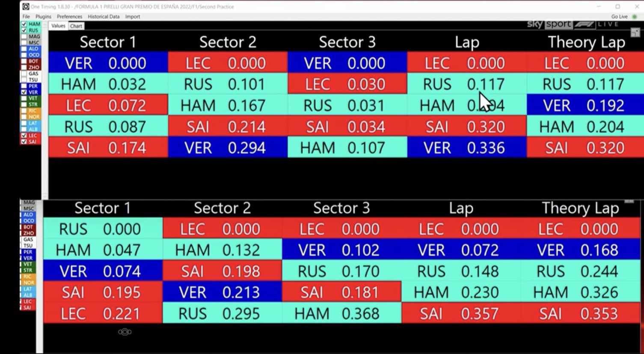The image size is (644, 354).
Task: Select the HAM 0.368 Sector 3 cell
Action: tap(341, 314)
